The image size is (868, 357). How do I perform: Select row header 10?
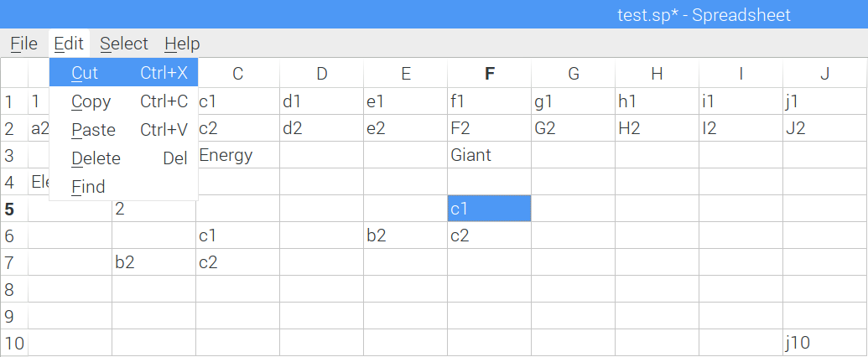[14, 343]
